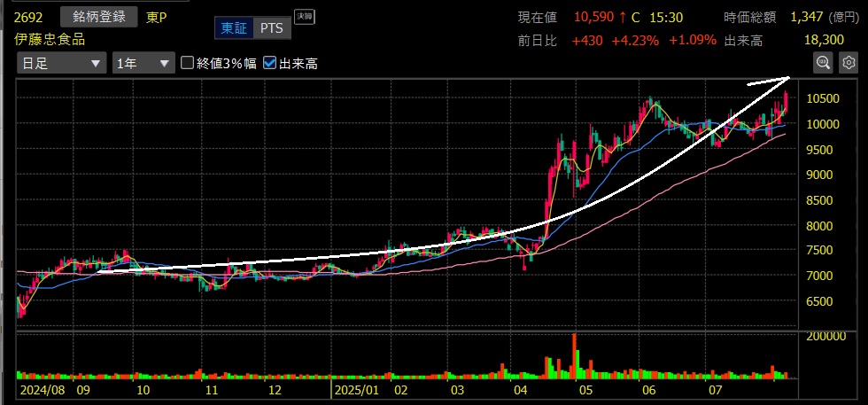Click the stock code 2692
The height and width of the screenshot is (405, 868).
click(29, 17)
